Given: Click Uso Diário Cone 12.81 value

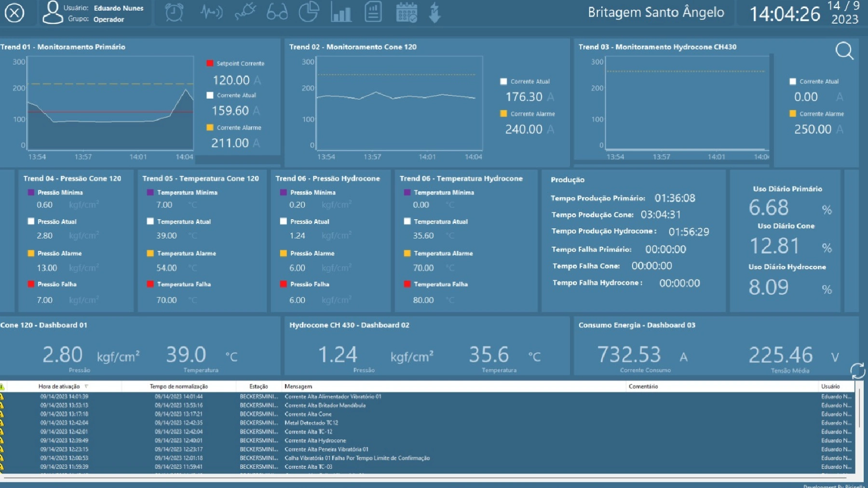Looking at the screenshot, I should point(774,246).
